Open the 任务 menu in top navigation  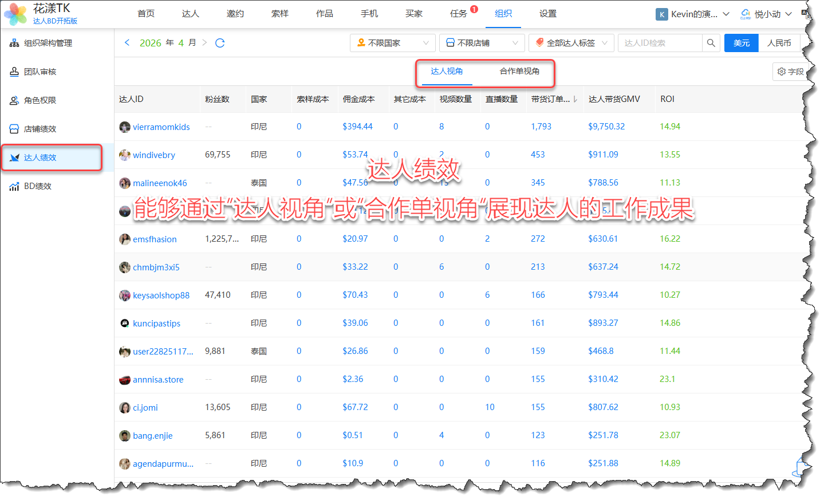click(x=458, y=14)
